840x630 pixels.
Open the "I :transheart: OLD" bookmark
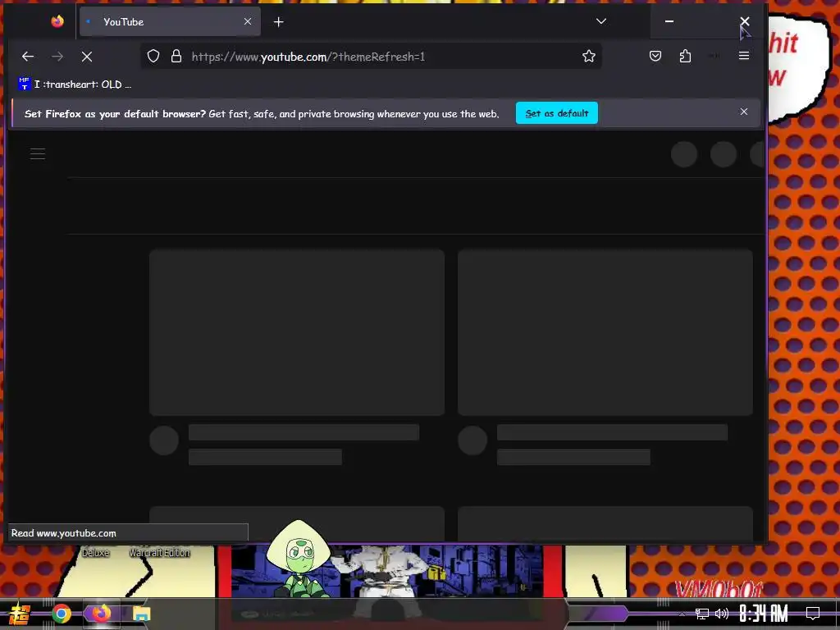click(x=75, y=84)
